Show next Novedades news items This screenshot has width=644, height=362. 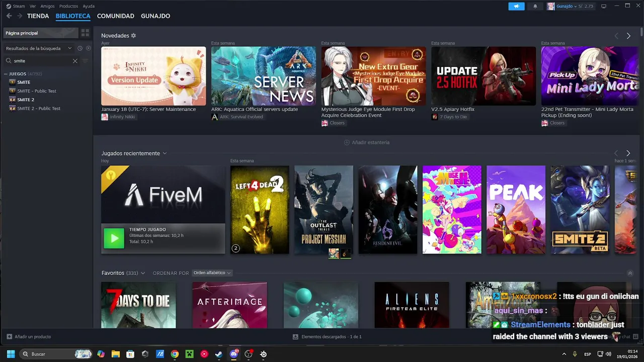[628, 36]
